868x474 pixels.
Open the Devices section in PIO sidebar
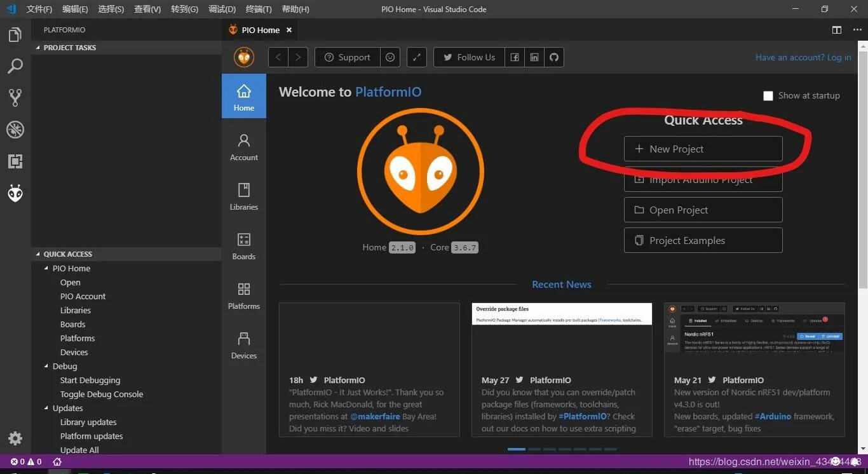coord(244,345)
